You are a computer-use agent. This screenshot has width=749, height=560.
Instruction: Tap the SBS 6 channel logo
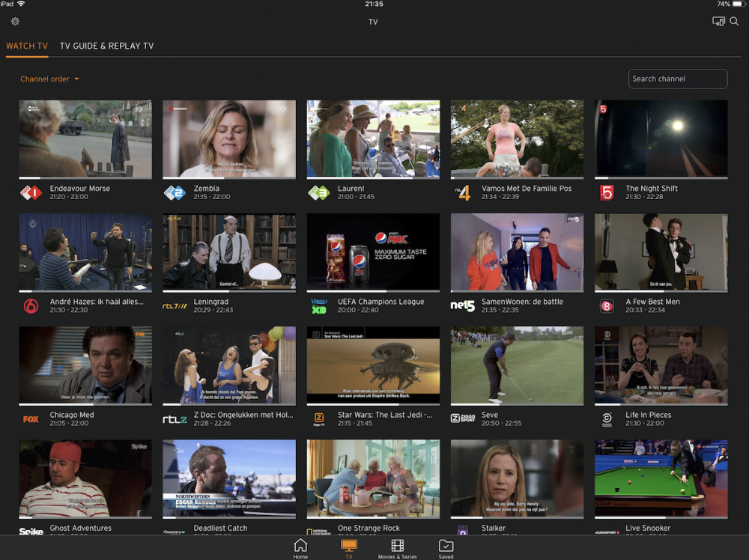[x=31, y=305]
